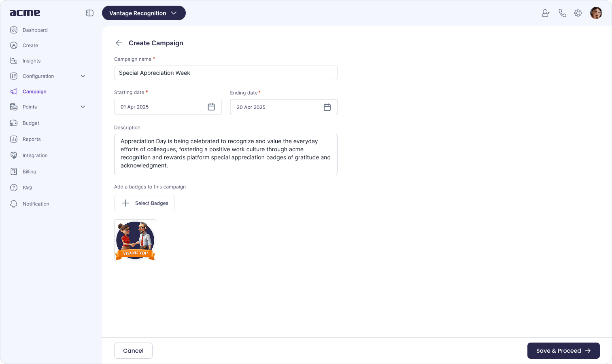Click the phone call icon

click(x=562, y=13)
